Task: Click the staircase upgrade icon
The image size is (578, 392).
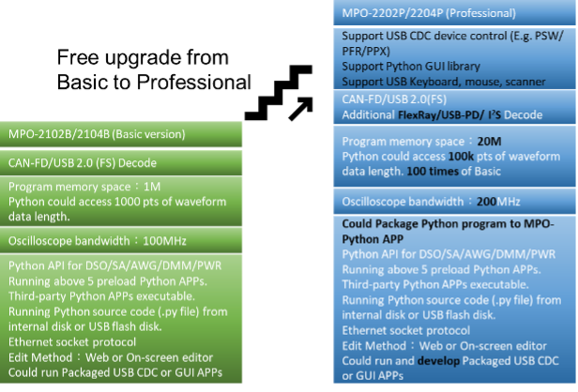Action: click(x=279, y=93)
